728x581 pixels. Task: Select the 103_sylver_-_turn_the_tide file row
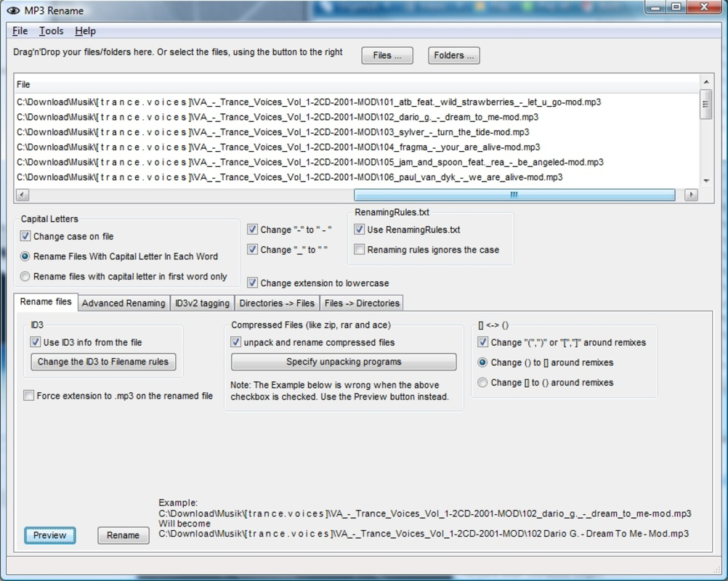point(357,132)
